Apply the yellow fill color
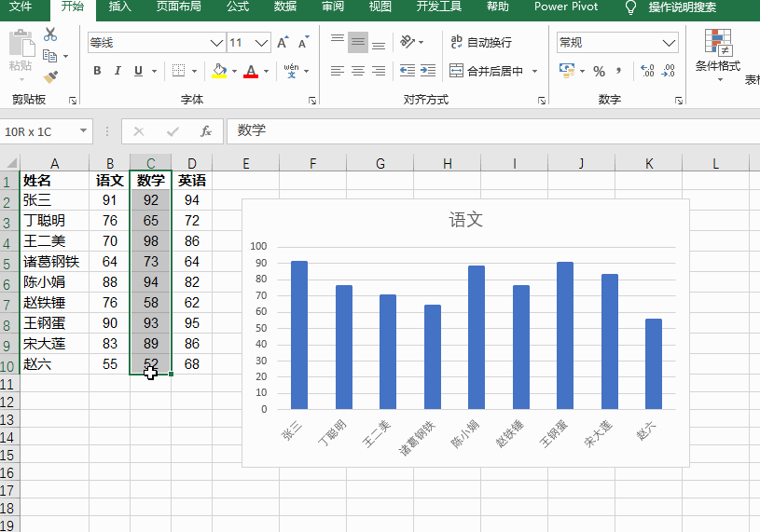 pos(219,71)
